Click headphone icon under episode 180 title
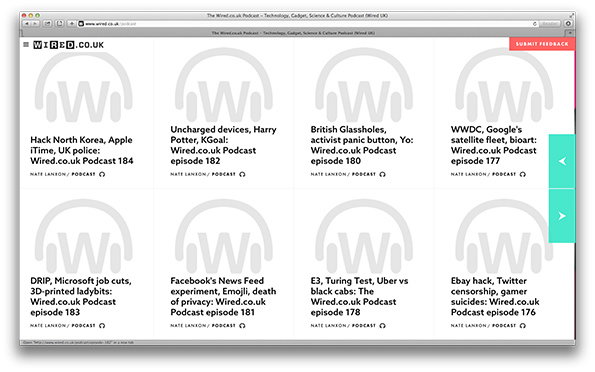Image resolution: width=595 pixels, height=372 pixels. [x=382, y=174]
